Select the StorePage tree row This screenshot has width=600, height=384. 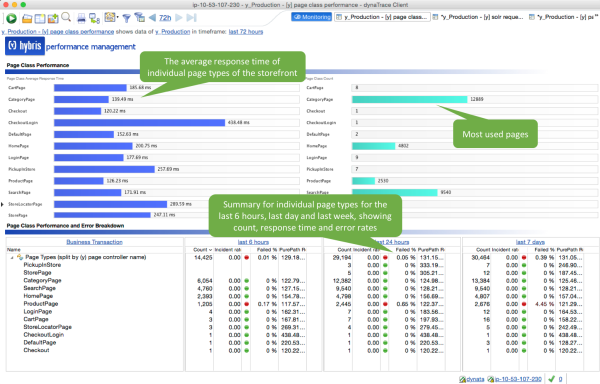point(37,273)
